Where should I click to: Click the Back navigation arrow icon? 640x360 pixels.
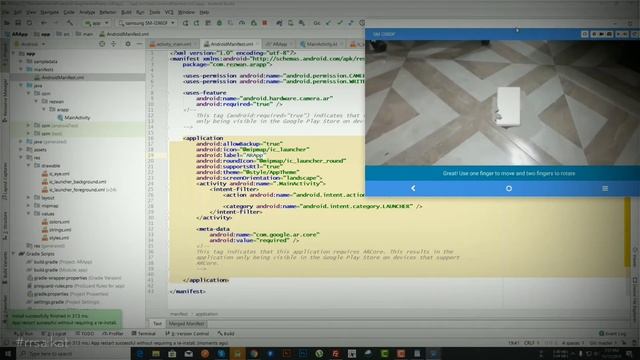(x=44, y=23)
